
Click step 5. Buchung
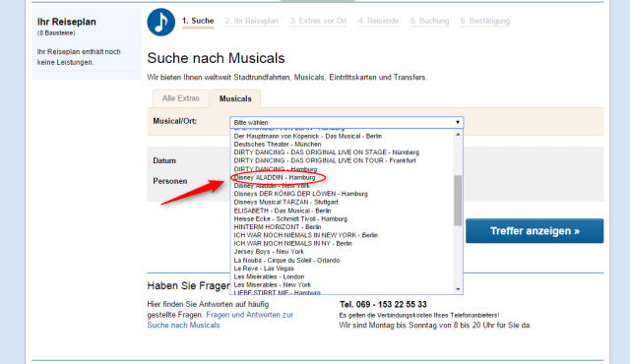(429, 21)
